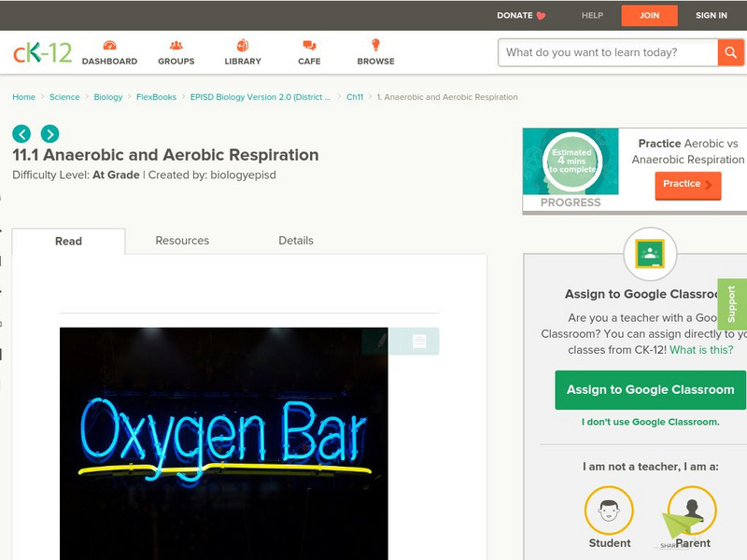The image size is (747, 560).
Task: Select the Parent silhouette icon
Action: coord(692,510)
